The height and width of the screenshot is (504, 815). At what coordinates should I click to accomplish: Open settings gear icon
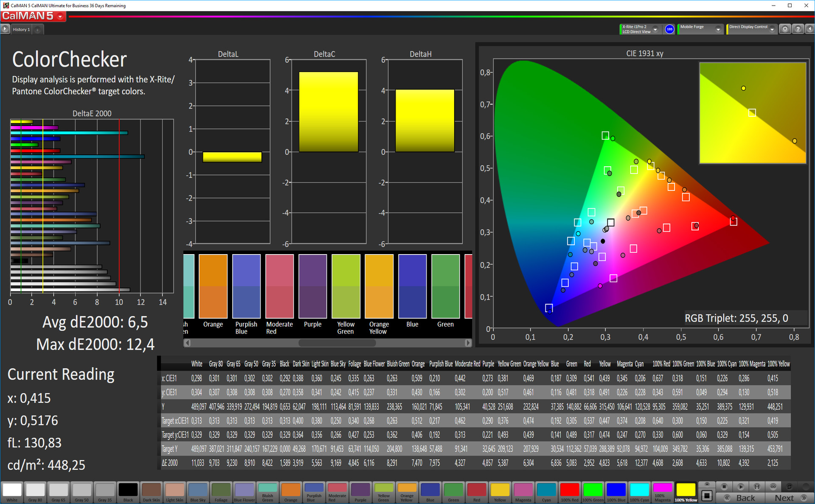(785, 29)
